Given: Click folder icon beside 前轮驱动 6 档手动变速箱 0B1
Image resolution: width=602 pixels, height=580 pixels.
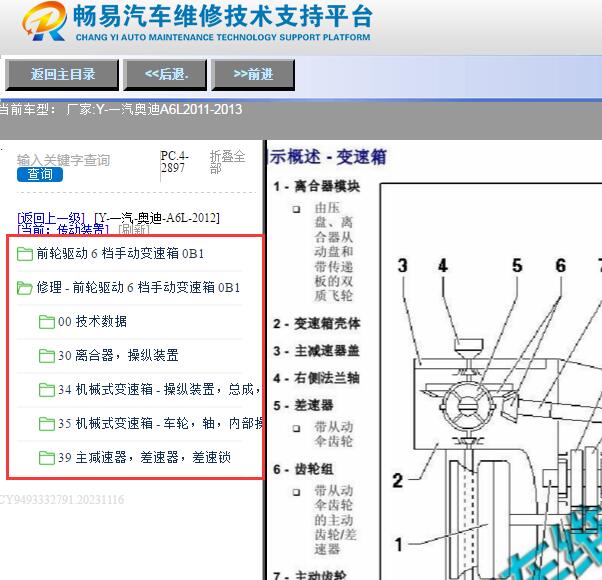Looking at the screenshot, I should pos(25,254).
